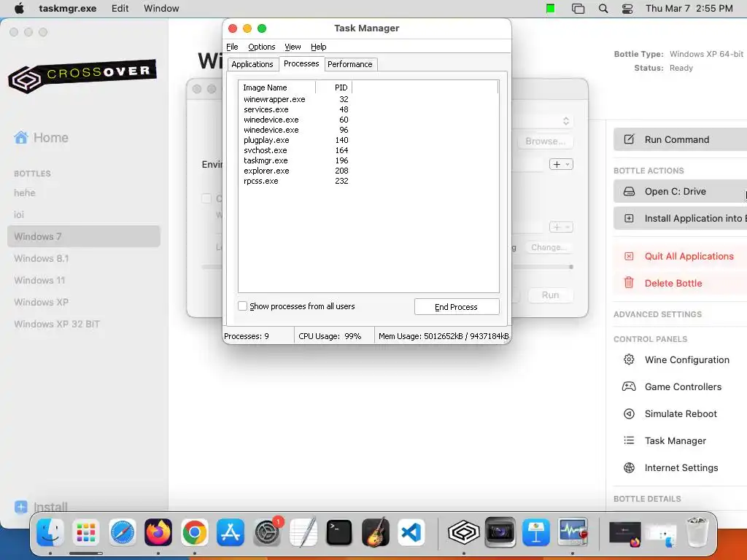Click the Wine Configuration gear icon
The image size is (747, 560).
[x=629, y=359]
